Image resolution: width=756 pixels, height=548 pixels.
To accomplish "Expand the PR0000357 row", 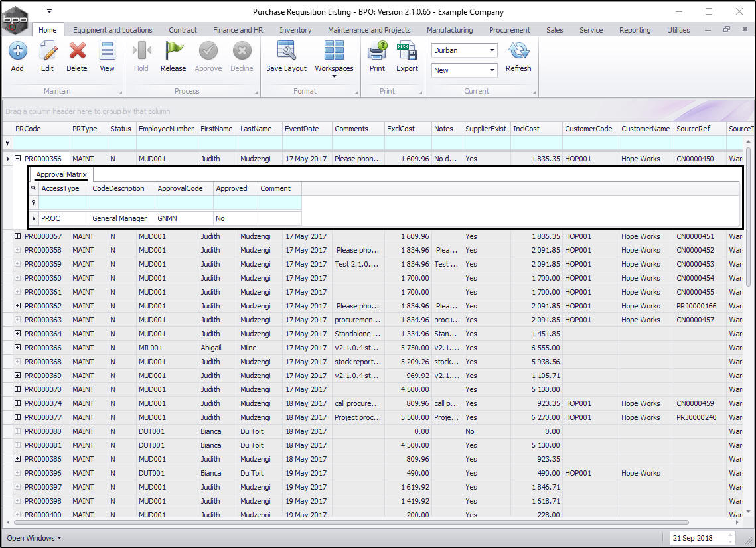I will coord(18,236).
